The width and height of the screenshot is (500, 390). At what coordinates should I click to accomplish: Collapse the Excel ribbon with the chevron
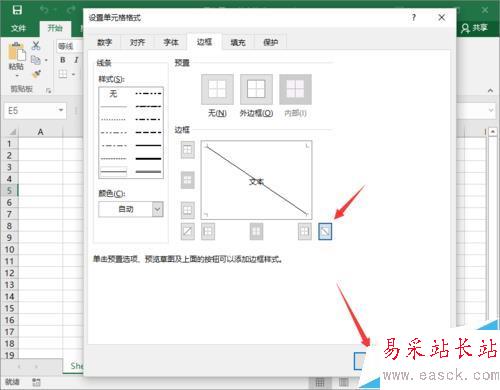[x=490, y=90]
